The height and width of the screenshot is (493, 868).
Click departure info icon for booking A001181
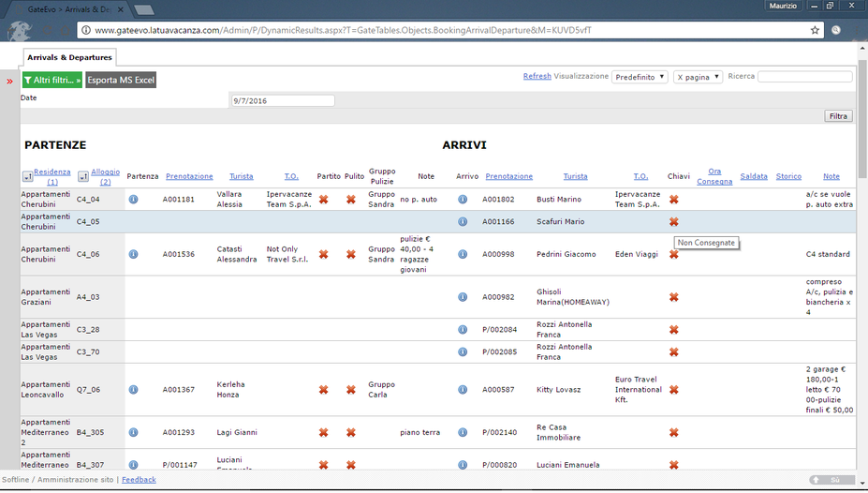click(133, 200)
